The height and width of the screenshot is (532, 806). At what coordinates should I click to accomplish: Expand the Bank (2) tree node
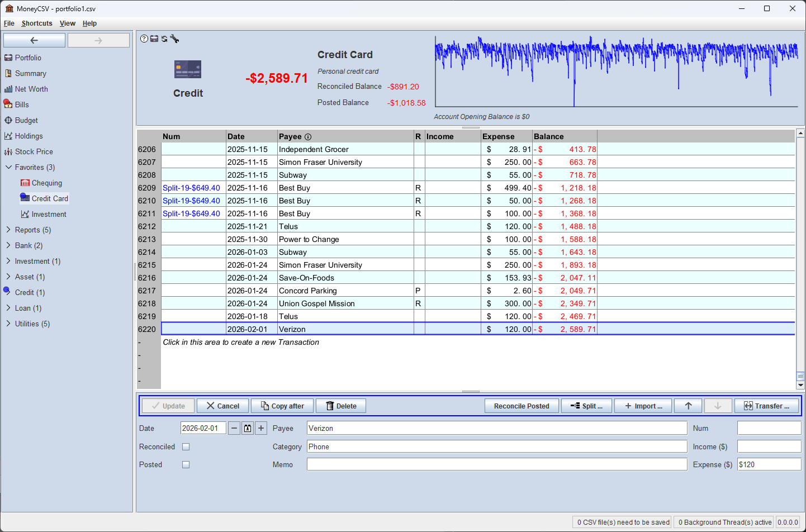click(x=8, y=245)
